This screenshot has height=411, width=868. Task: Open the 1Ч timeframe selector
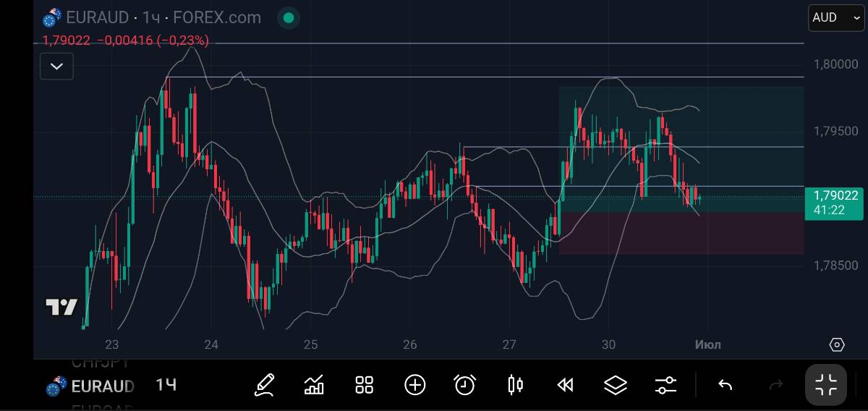(x=166, y=384)
